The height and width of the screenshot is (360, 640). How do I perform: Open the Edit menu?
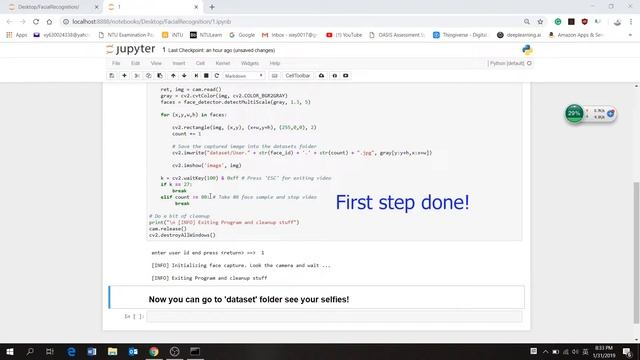click(135, 63)
